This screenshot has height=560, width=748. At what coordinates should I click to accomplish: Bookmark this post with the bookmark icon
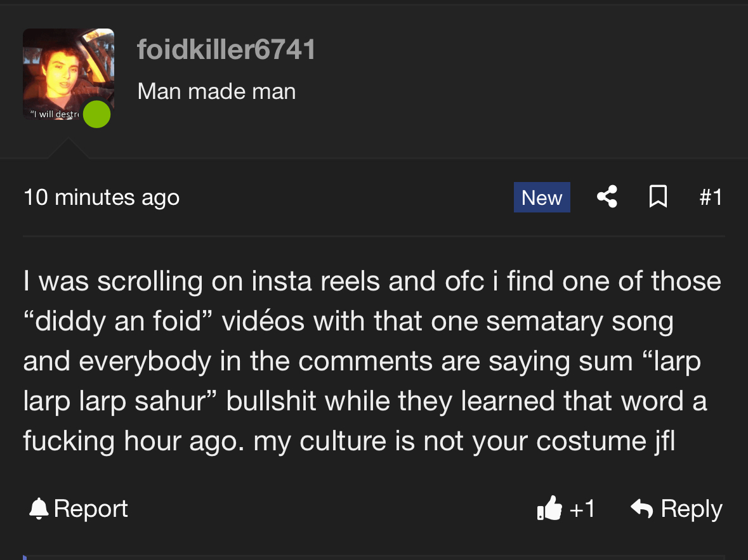point(658,197)
